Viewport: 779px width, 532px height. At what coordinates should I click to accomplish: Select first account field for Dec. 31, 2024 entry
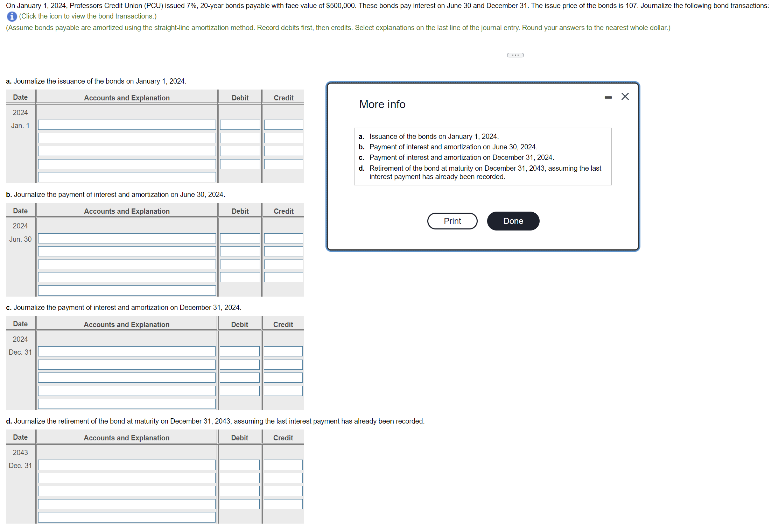(x=127, y=352)
